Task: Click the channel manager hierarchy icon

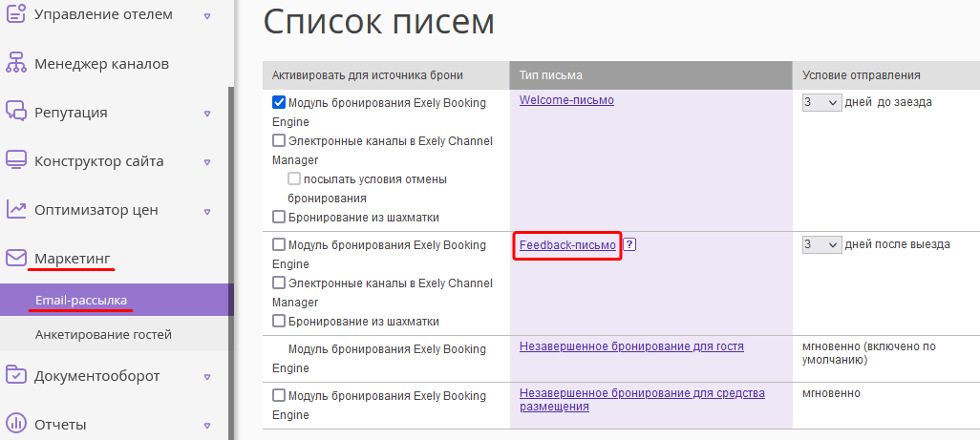Action: (x=16, y=63)
